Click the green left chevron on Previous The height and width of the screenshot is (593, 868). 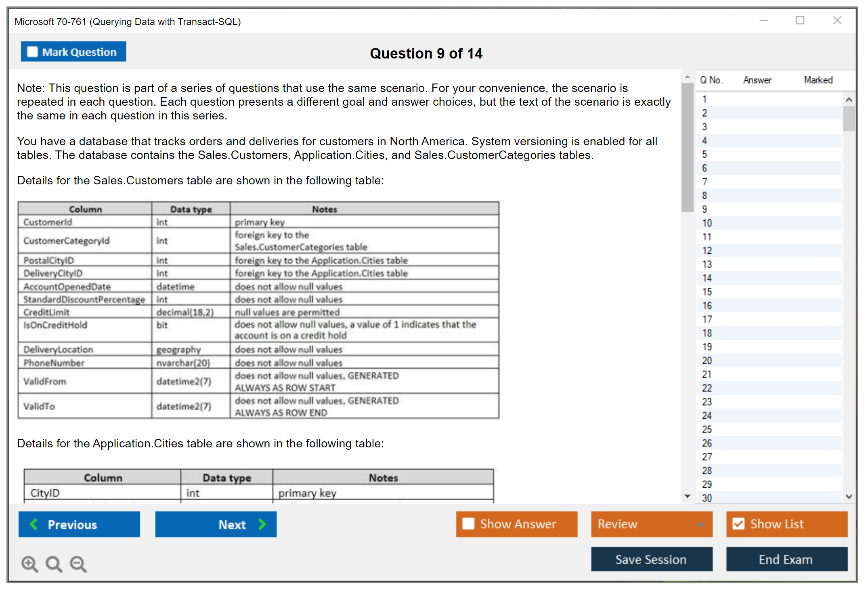click(x=34, y=524)
